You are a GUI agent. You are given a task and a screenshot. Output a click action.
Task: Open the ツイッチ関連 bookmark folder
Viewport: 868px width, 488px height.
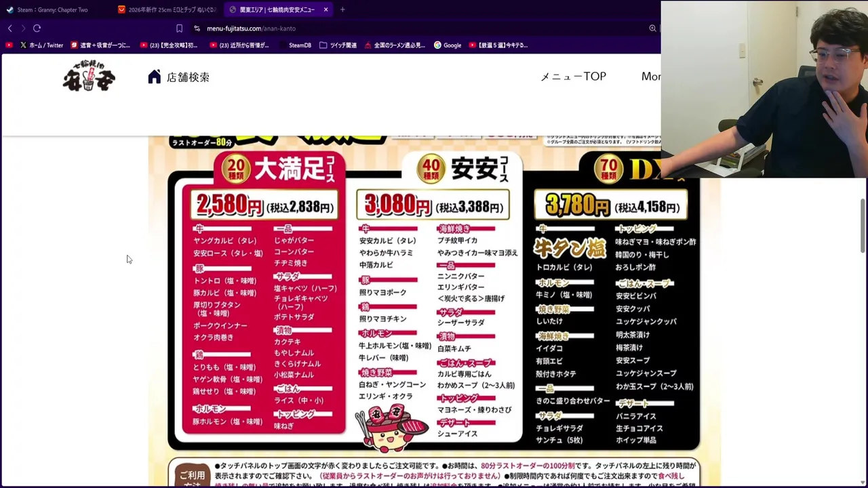pos(338,45)
